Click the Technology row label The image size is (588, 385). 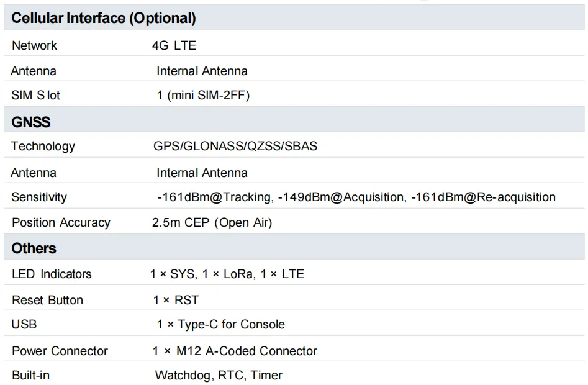(43, 146)
